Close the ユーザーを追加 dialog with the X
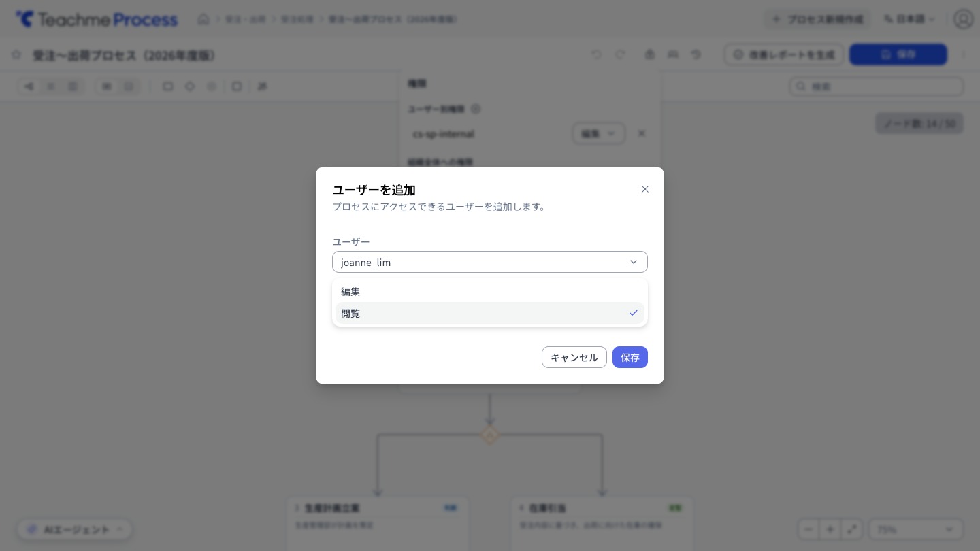This screenshot has width=980, height=551. coord(645,189)
